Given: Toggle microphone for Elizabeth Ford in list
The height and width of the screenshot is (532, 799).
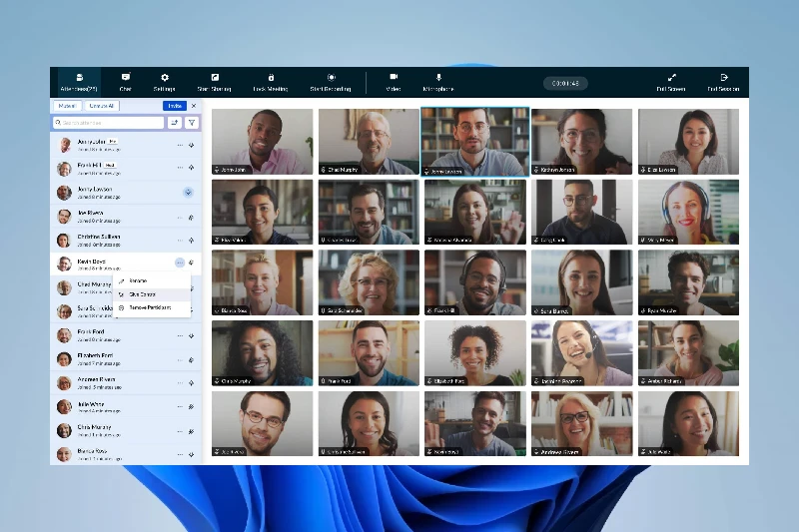Looking at the screenshot, I should [x=192, y=360].
